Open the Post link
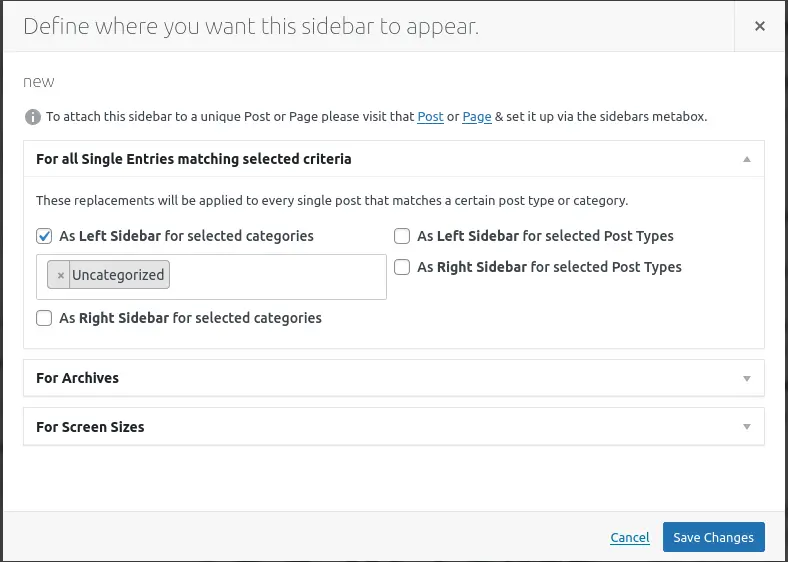This screenshot has width=788, height=562. tap(430, 117)
